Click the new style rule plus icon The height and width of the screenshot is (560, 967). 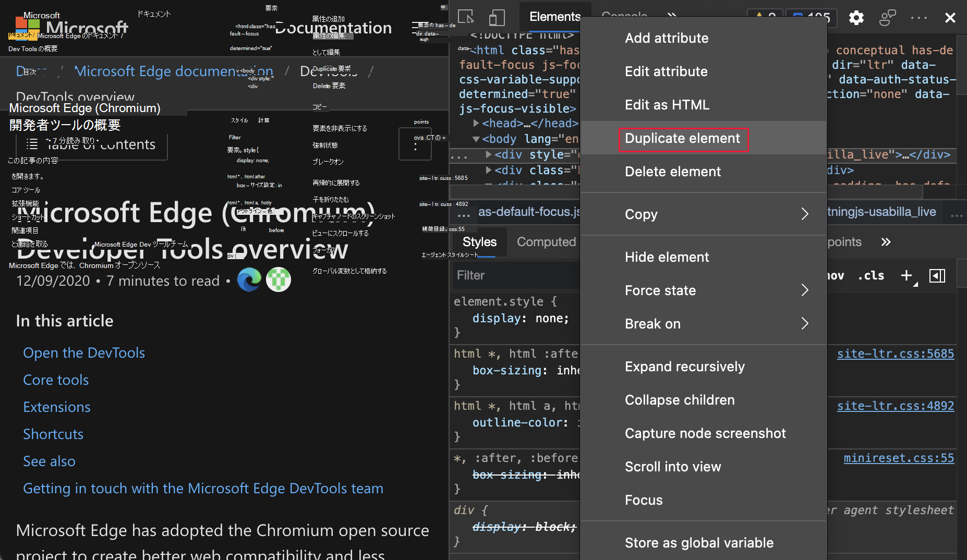click(906, 275)
